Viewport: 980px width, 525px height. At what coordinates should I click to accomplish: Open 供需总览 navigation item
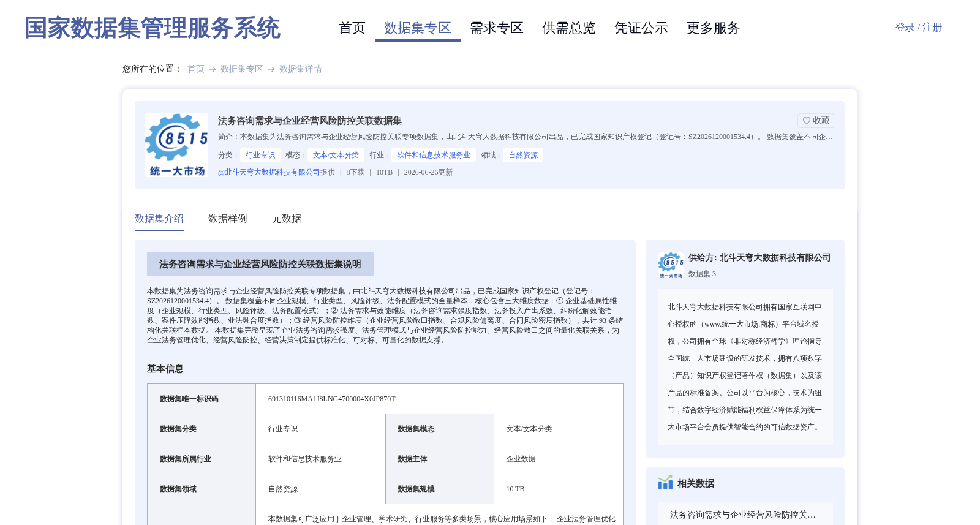tap(568, 28)
